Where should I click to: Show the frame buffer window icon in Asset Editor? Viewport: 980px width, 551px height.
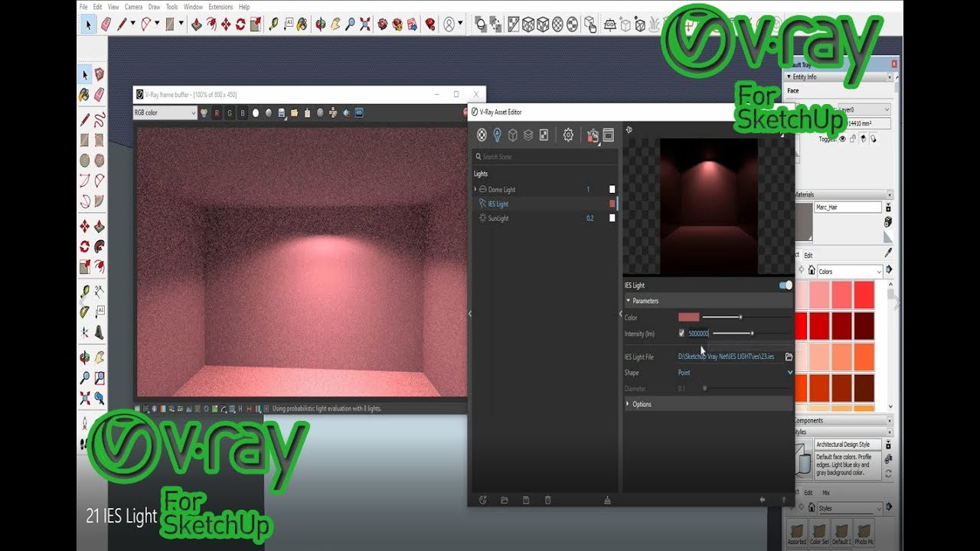pyautogui.click(x=609, y=135)
